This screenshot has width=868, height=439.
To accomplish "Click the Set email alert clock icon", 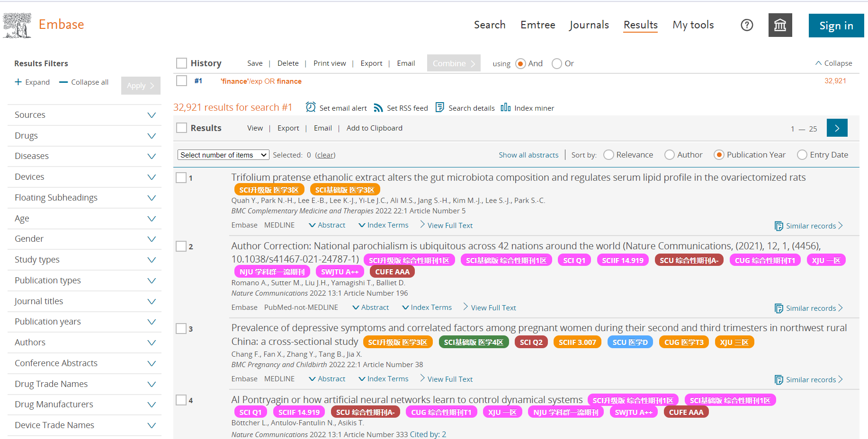I will [x=311, y=107].
